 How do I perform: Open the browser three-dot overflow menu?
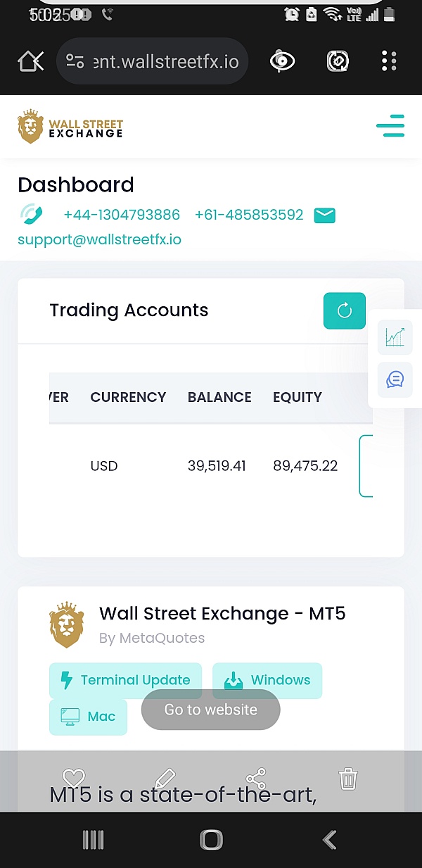pos(389,62)
